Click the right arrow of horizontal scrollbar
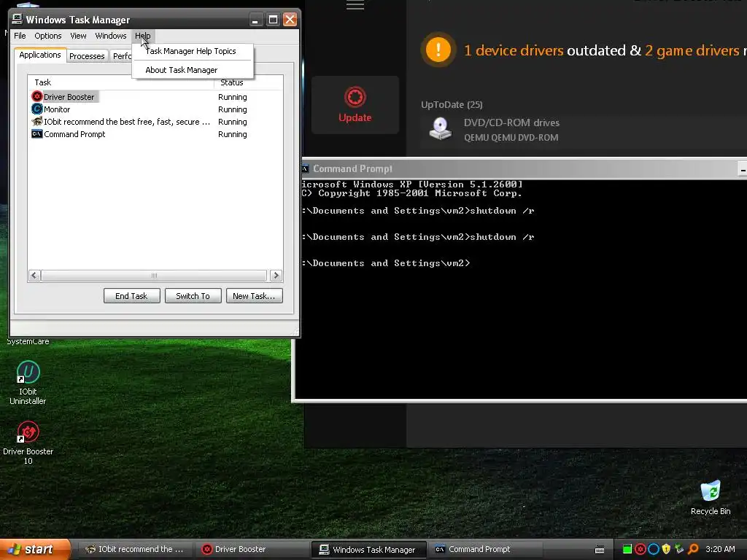The height and width of the screenshot is (560, 747). point(276,275)
